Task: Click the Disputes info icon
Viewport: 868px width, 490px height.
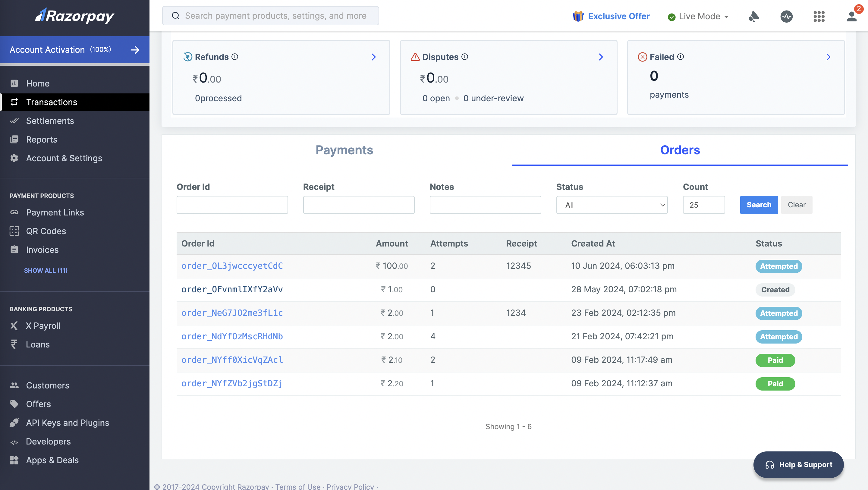Action: tap(465, 57)
